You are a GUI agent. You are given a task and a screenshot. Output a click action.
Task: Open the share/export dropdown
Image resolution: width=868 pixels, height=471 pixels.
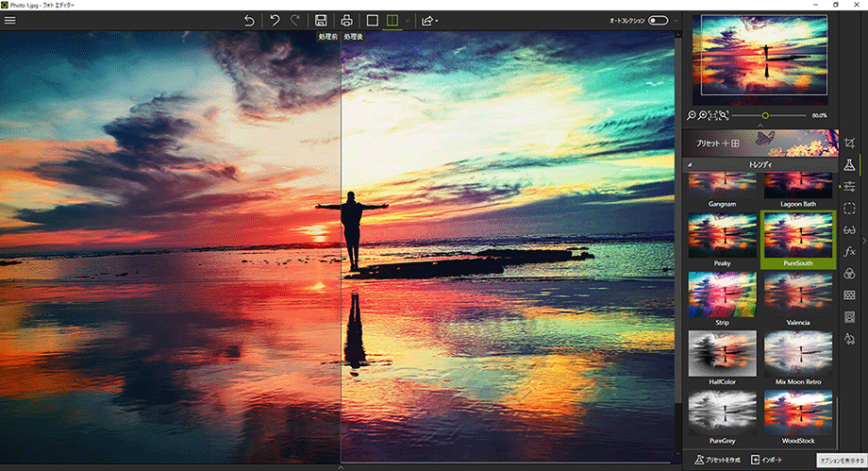tap(429, 21)
